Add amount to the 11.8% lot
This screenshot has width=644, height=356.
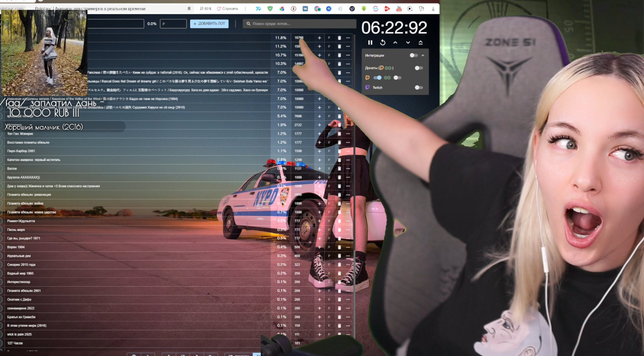(319, 38)
